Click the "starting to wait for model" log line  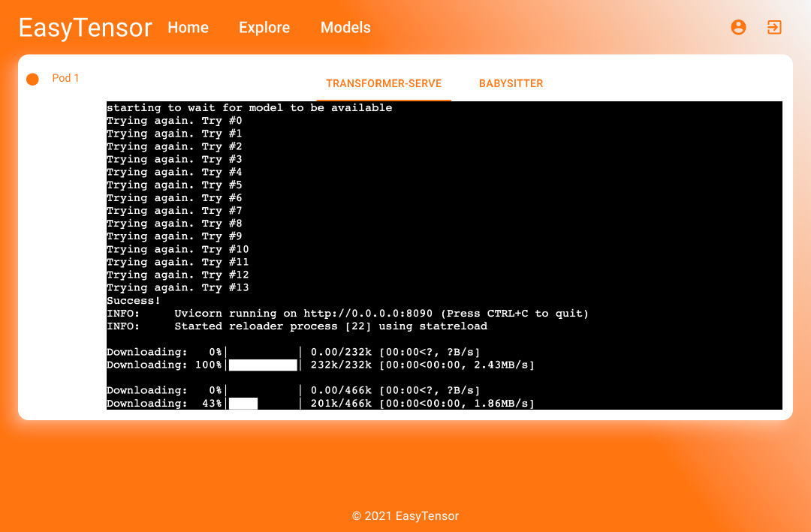[x=249, y=108]
